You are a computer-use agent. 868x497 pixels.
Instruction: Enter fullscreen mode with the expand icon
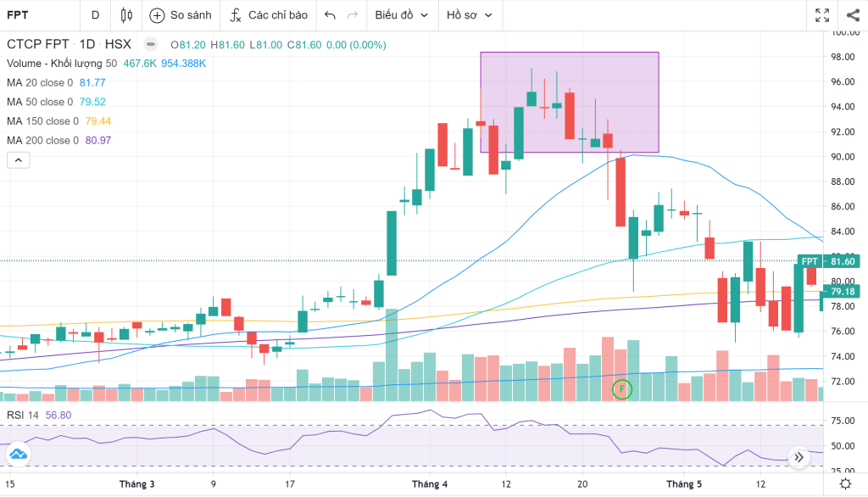coord(821,15)
